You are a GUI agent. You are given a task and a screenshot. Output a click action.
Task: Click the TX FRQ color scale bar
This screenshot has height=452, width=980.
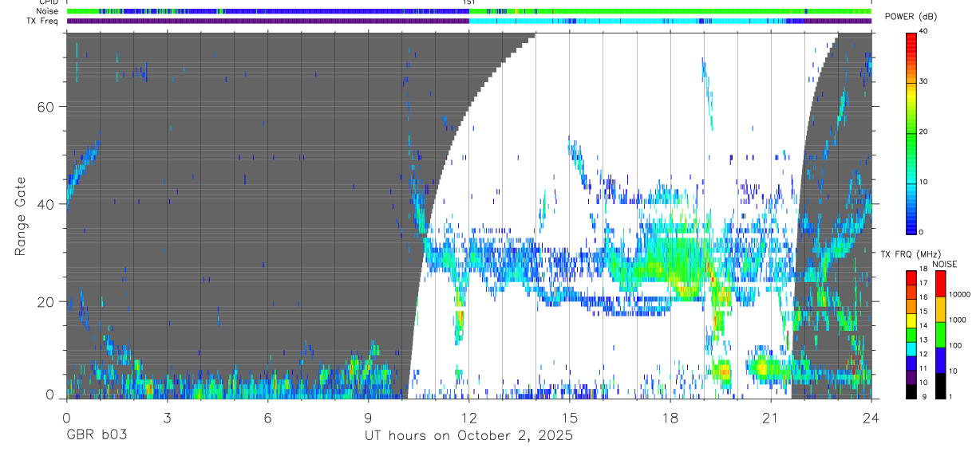[911, 333]
